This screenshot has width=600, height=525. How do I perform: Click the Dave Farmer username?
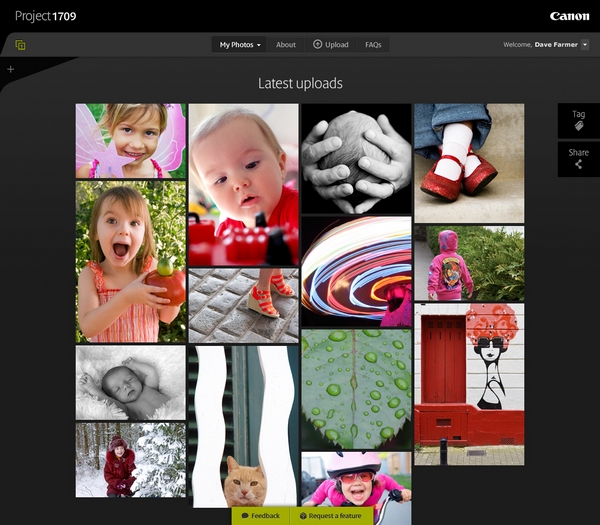[555, 45]
